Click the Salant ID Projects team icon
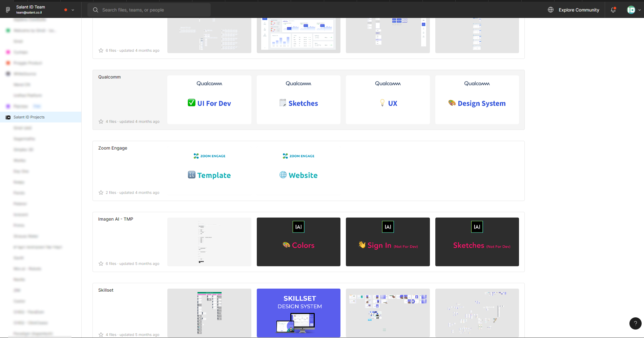 click(8, 117)
